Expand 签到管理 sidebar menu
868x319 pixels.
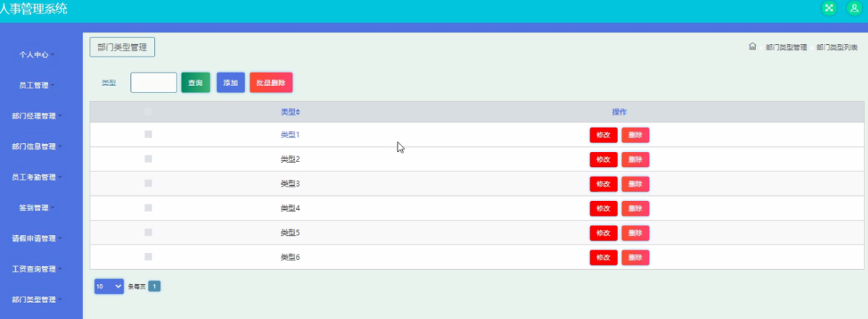coord(36,208)
